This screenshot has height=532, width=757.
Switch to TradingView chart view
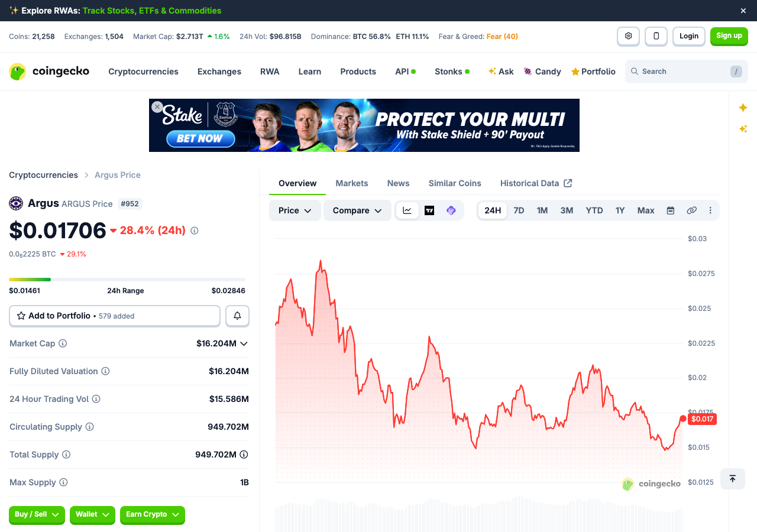click(429, 210)
